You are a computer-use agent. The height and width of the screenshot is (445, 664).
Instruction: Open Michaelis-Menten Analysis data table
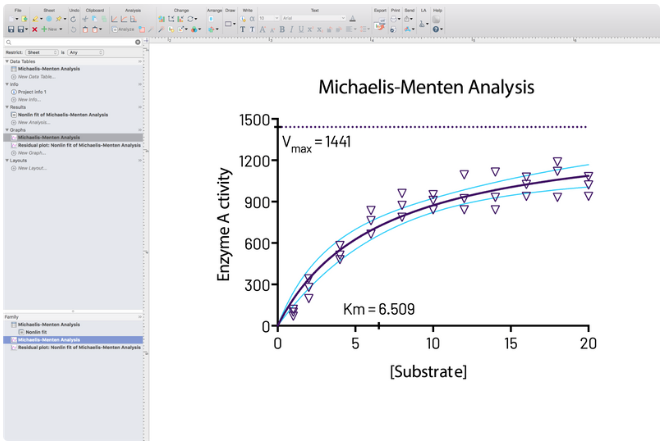point(49,69)
